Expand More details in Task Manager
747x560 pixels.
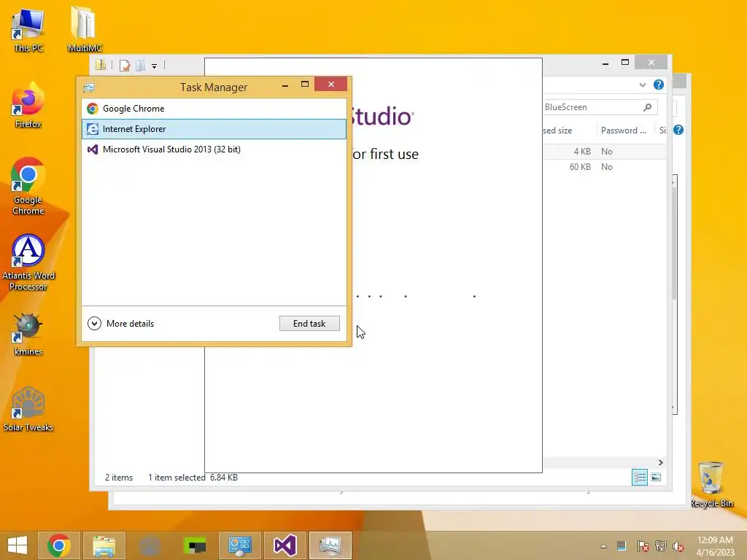point(121,324)
